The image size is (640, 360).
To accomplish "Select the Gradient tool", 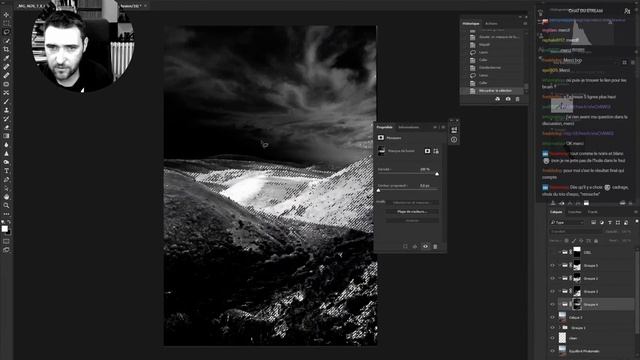I will pyautogui.click(x=6, y=136).
